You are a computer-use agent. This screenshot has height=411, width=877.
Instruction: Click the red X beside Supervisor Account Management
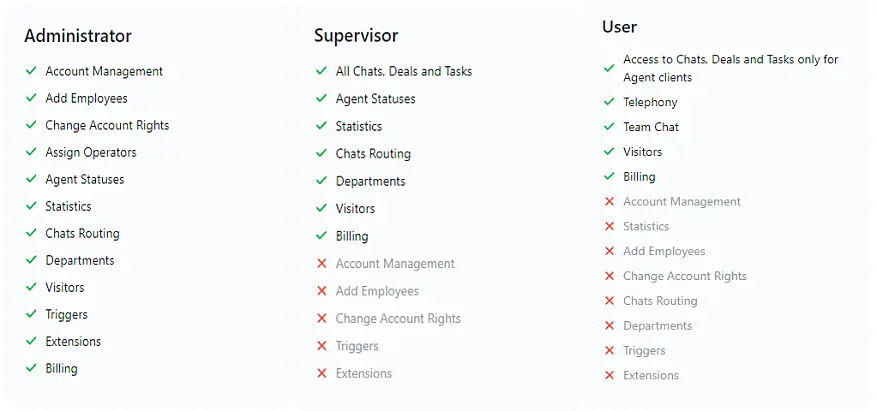[322, 264]
